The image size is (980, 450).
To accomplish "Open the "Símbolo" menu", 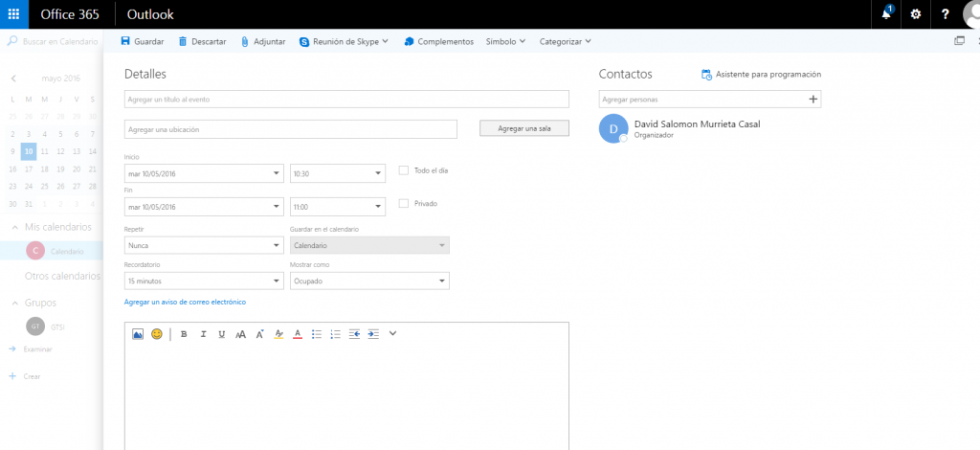I will [x=505, y=42].
